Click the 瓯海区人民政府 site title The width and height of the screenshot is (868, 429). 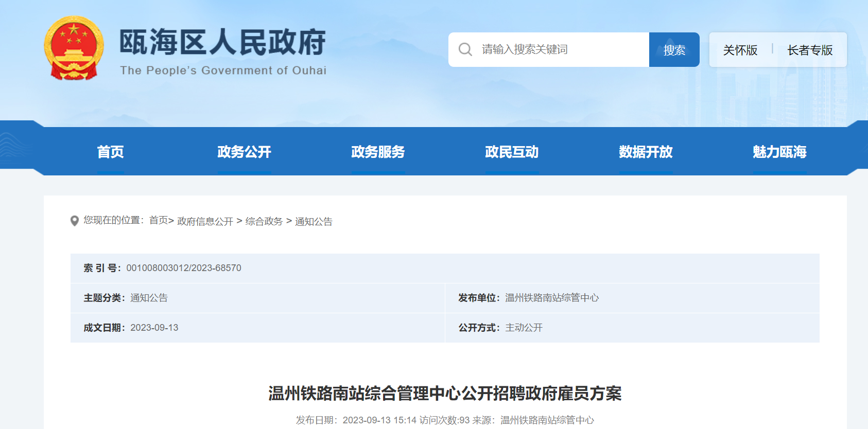[x=222, y=42]
